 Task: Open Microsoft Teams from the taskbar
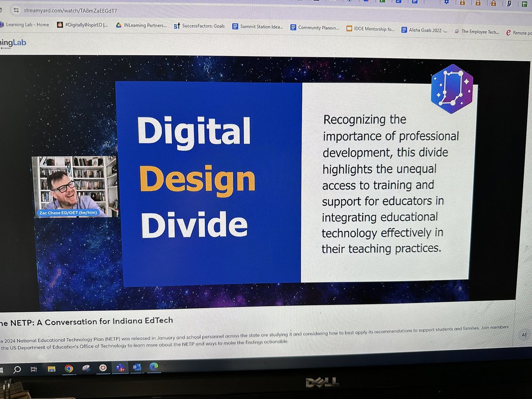[120, 367]
